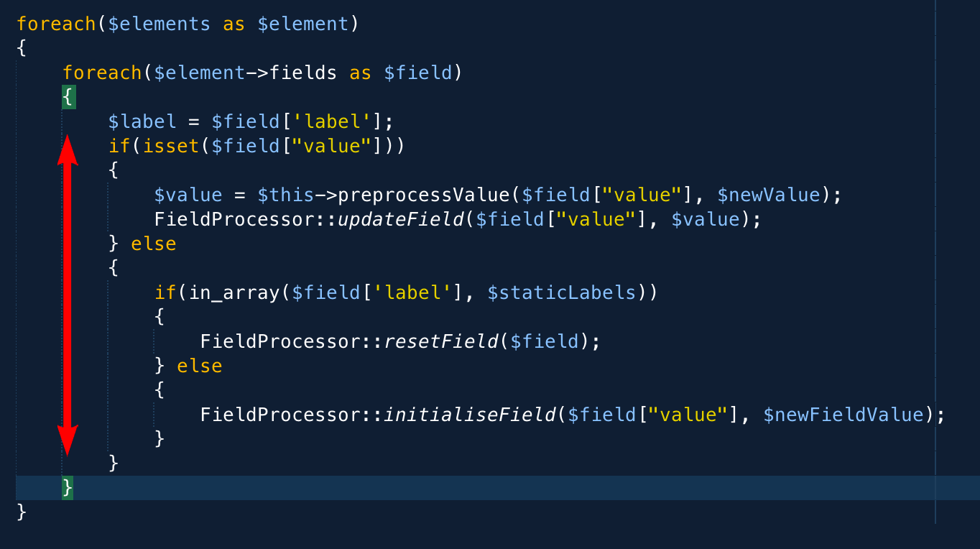The height and width of the screenshot is (549, 980).
Task: Click the updateField method call
Action: (400, 219)
